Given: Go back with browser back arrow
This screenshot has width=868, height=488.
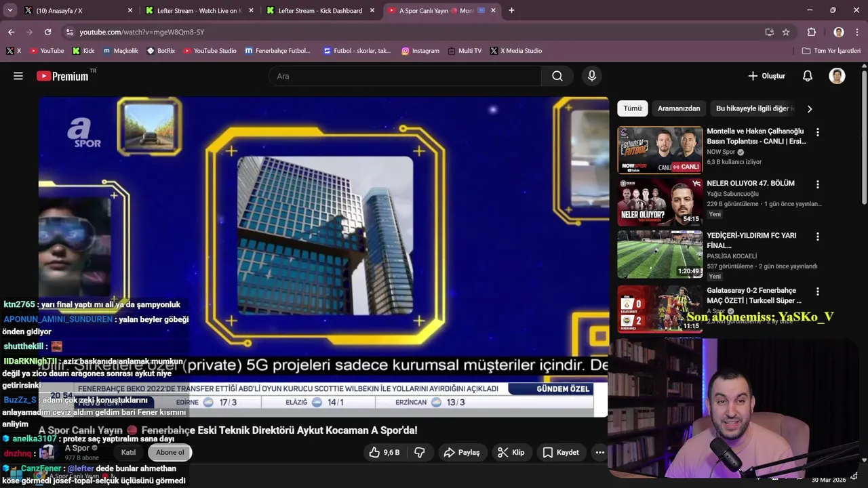Looking at the screenshot, I should pyautogui.click(x=11, y=32).
